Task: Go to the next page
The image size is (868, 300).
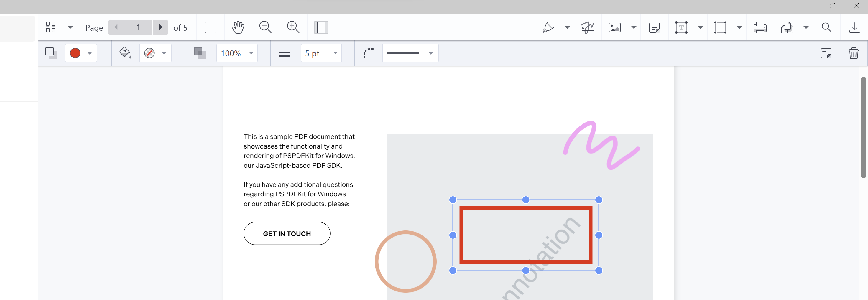Action: click(161, 27)
